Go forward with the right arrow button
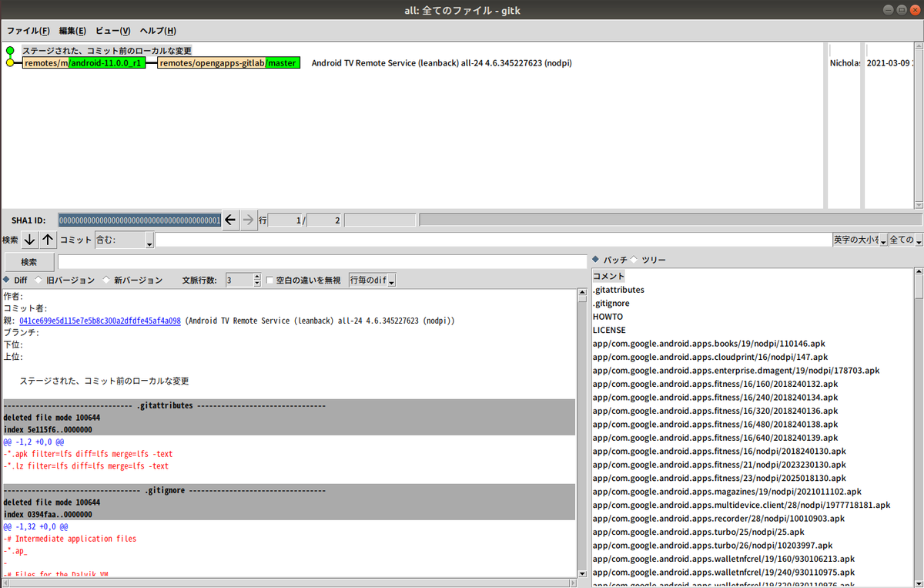Image resolution: width=924 pixels, height=588 pixels. 248,220
